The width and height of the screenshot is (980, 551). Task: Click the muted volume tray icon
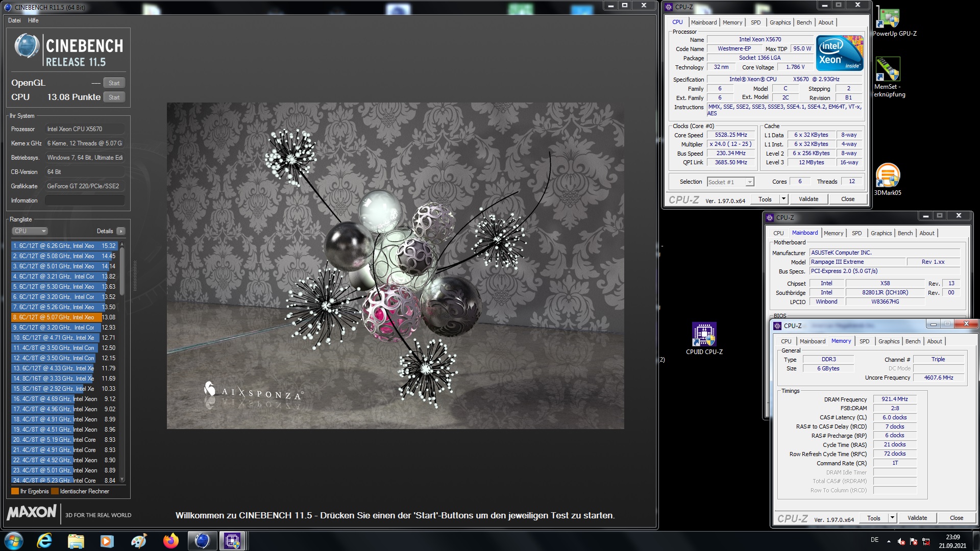point(901,542)
